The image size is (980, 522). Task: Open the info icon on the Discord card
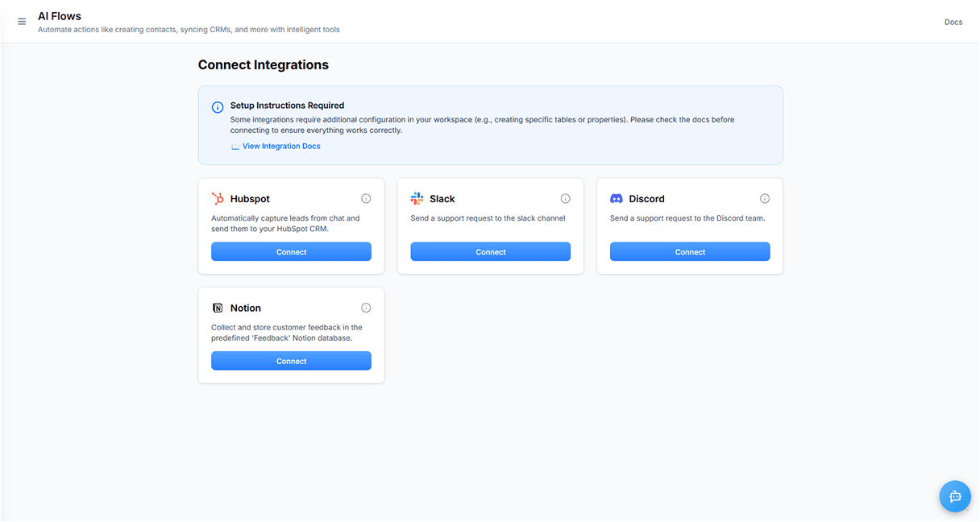pyautogui.click(x=765, y=198)
